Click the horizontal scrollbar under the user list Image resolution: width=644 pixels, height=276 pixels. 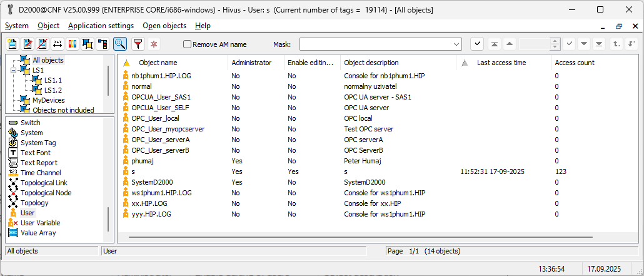[x=375, y=238]
